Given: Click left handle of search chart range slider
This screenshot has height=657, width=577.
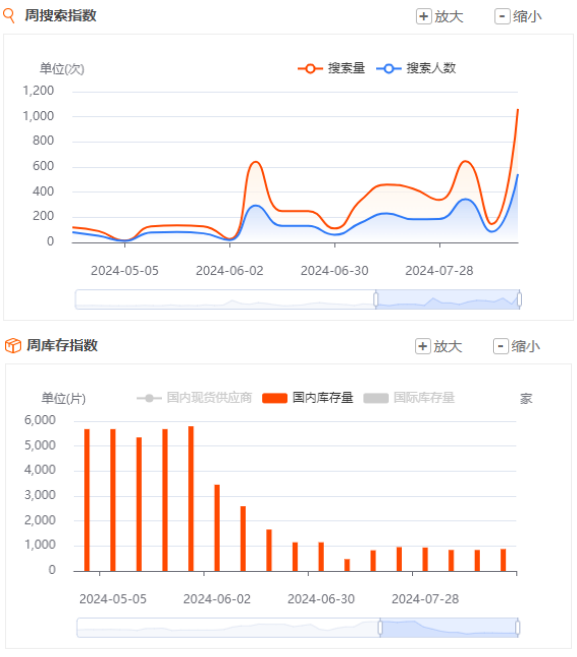Looking at the screenshot, I should 376,300.
